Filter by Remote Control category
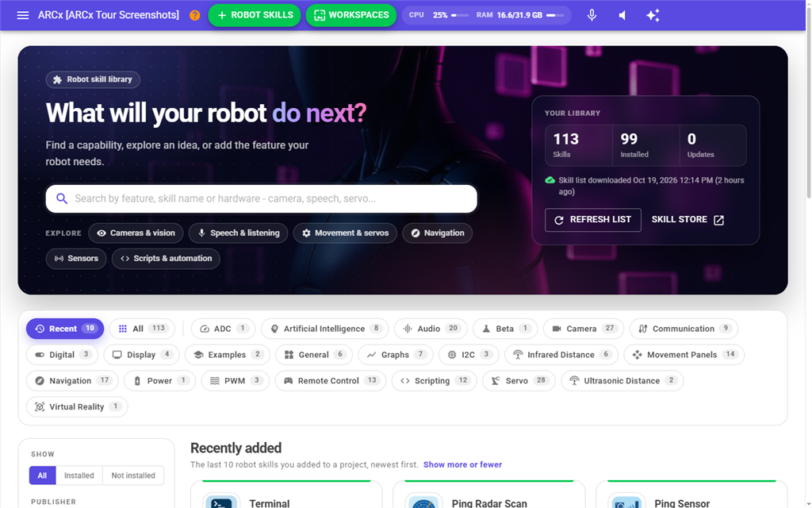The width and height of the screenshot is (812, 508). (331, 380)
